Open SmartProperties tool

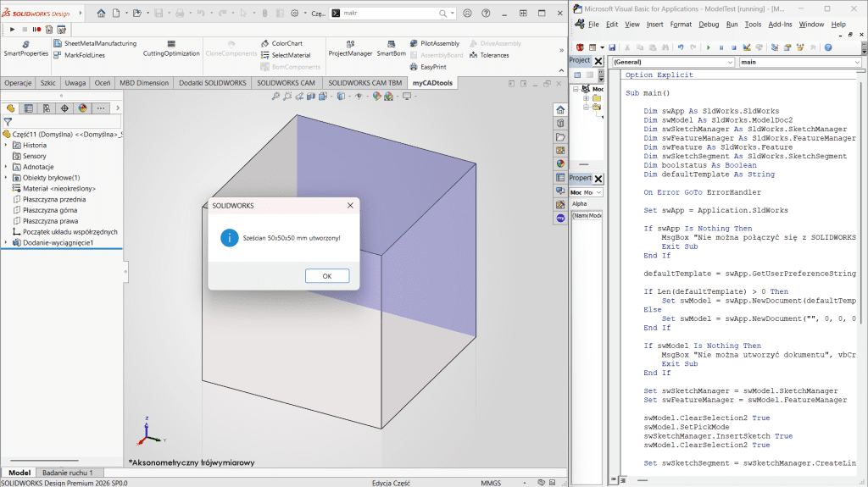pos(26,49)
